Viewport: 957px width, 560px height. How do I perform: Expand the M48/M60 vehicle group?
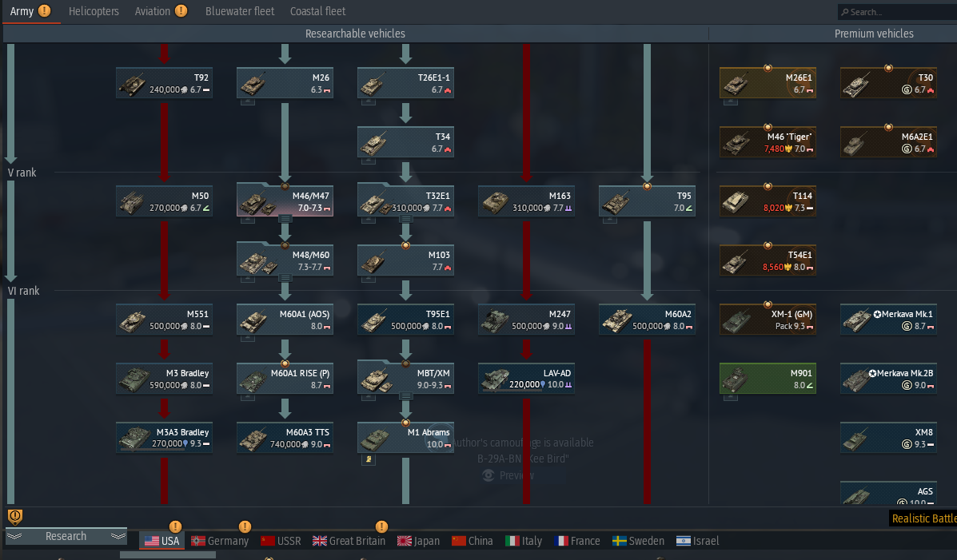tap(285, 277)
